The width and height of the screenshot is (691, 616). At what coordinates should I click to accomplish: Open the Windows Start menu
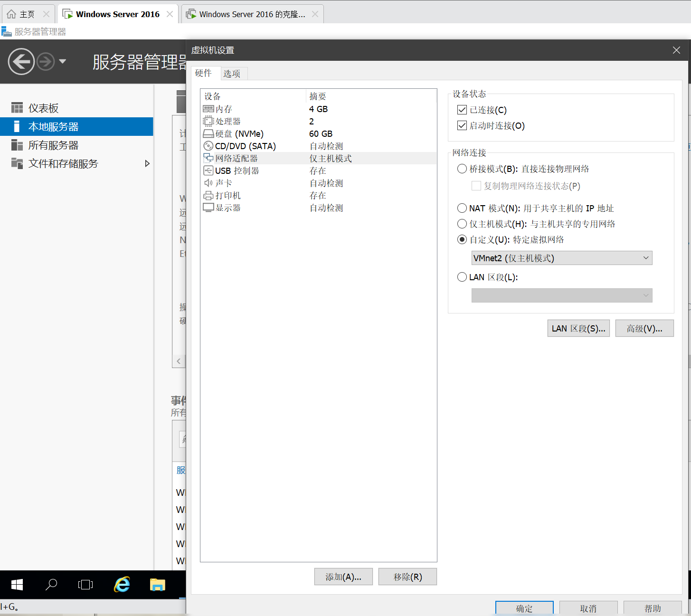pos(17,585)
